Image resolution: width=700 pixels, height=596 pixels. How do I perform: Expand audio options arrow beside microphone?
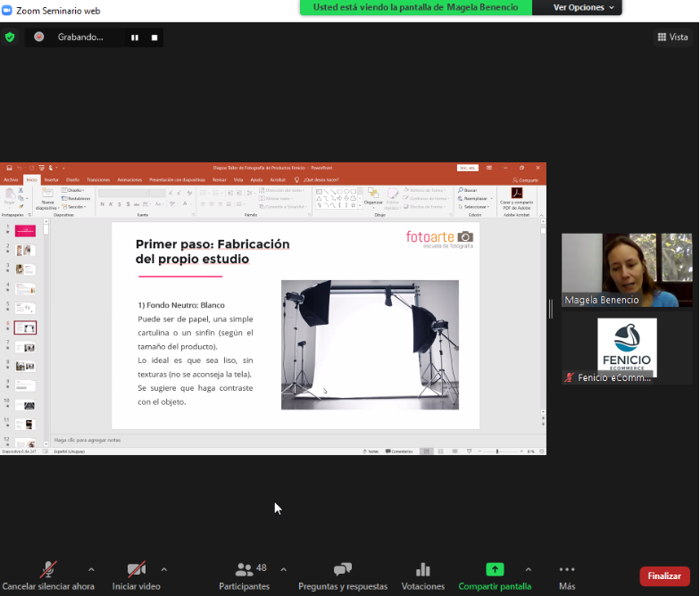point(91,568)
